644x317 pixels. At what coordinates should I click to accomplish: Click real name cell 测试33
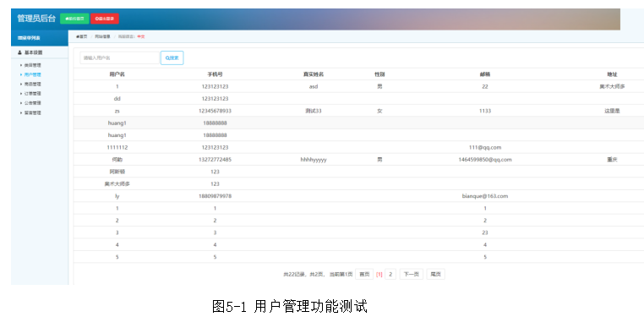tap(314, 111)
